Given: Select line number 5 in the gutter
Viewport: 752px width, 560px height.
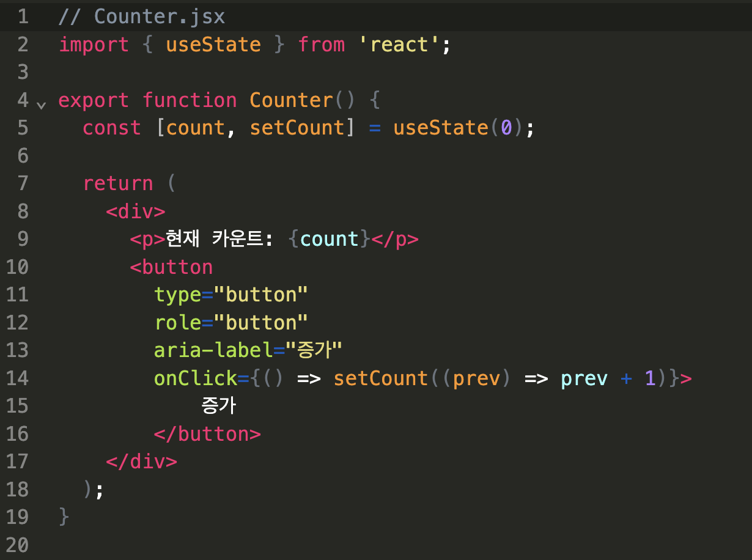Looking at the screenshot, I should pyautogui.click(x=23, y=128).
